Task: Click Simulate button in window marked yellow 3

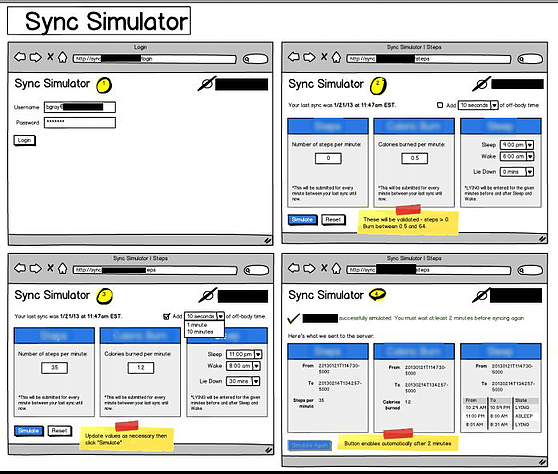Action: point(28,431)
